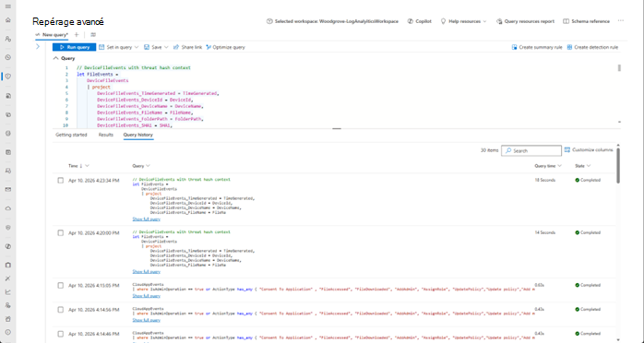Check the 4:14:56 PM history row
This screenshot has width=644, height=343.
[x=60, y=310]
